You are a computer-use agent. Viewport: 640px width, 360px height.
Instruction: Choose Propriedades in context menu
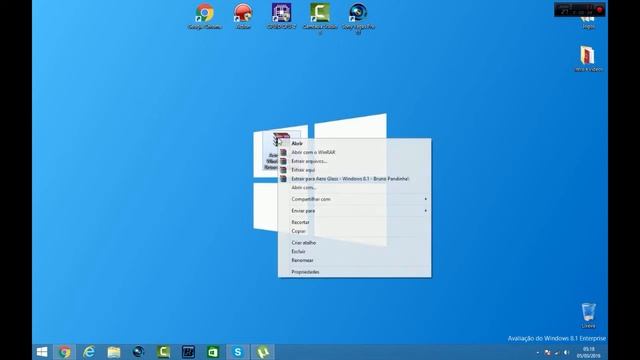coord(354,272)
